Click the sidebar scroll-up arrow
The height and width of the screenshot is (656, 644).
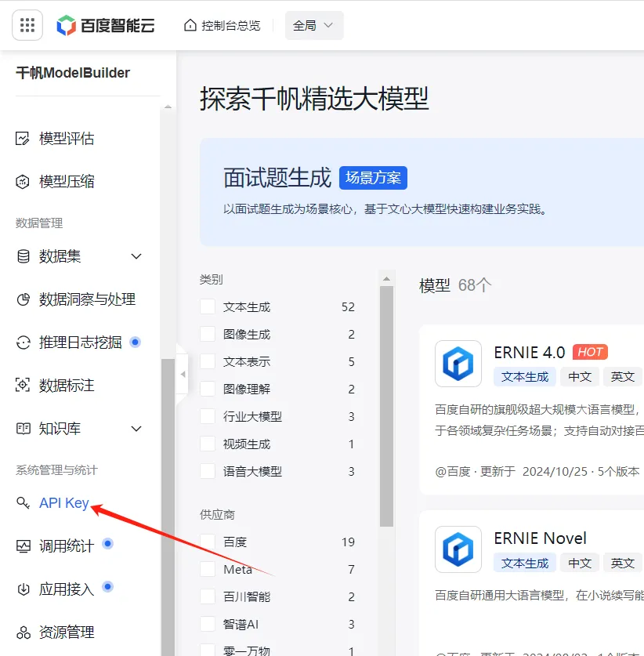[168, 107]
